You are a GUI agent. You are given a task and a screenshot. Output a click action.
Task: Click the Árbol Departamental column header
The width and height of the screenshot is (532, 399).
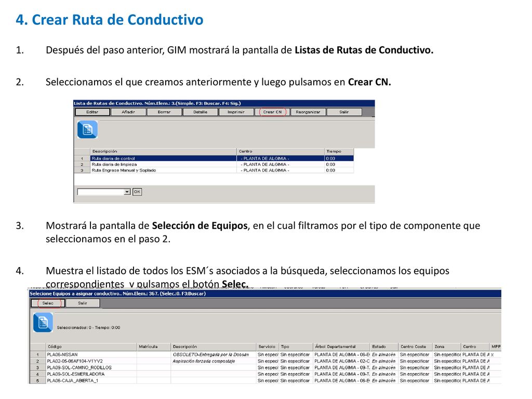tap(342, 347)
